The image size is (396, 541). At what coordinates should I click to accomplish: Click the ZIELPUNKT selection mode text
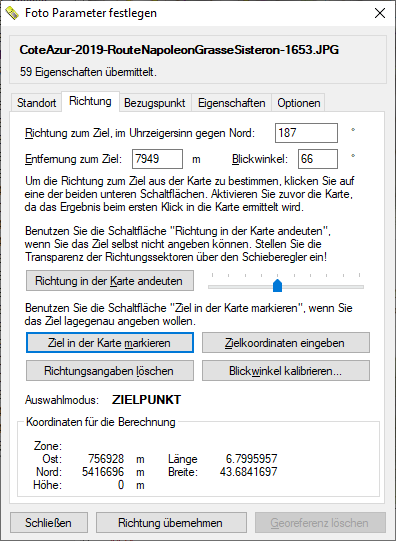(146, 400)
